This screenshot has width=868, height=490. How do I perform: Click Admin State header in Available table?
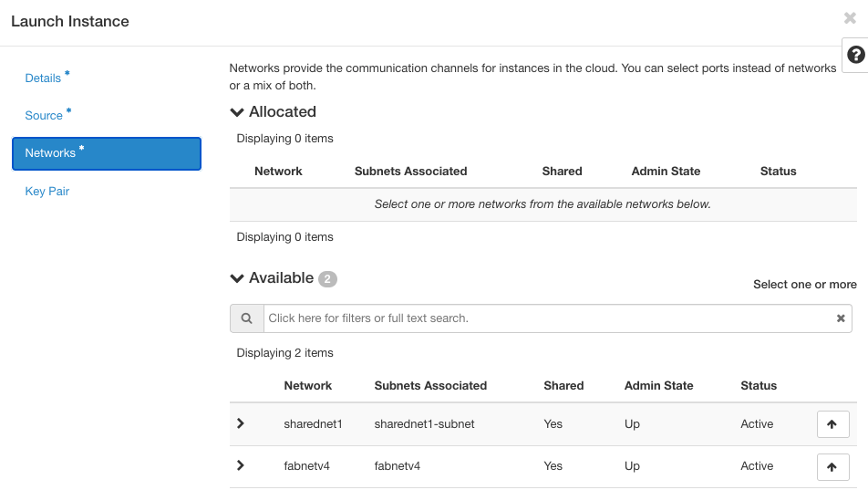[x=658, y=386]
